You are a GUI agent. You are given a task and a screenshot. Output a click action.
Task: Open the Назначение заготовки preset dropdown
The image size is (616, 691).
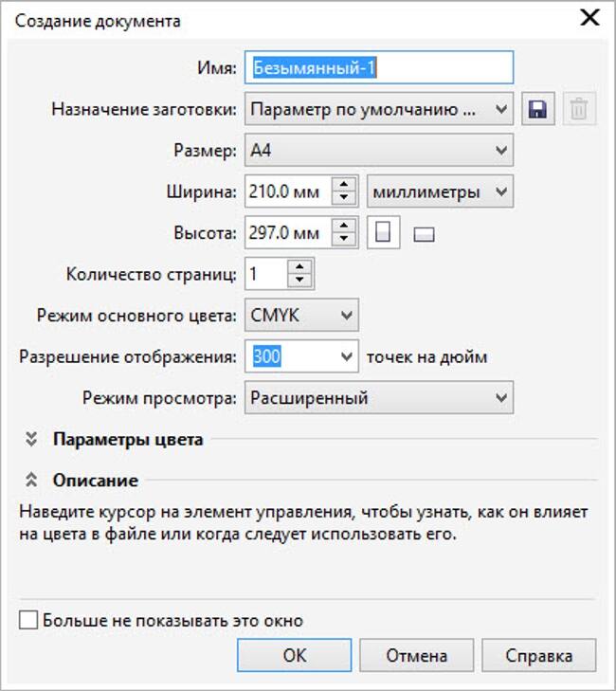pos(379,110)
